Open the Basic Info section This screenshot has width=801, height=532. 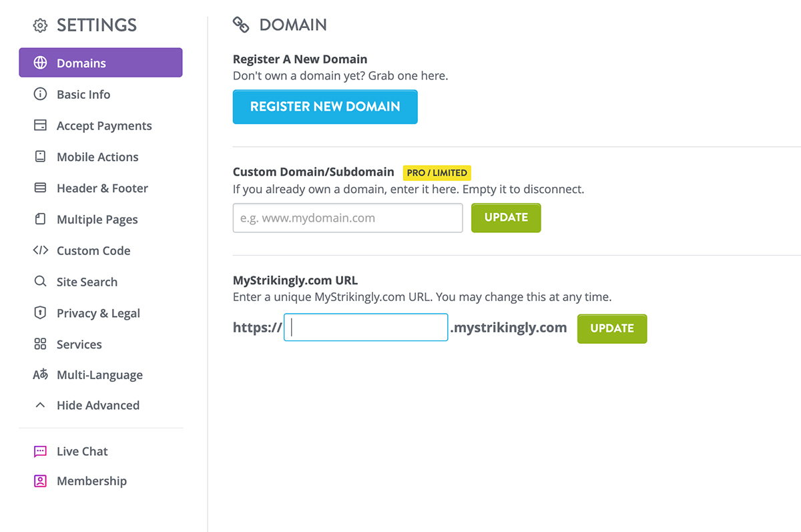83,94
